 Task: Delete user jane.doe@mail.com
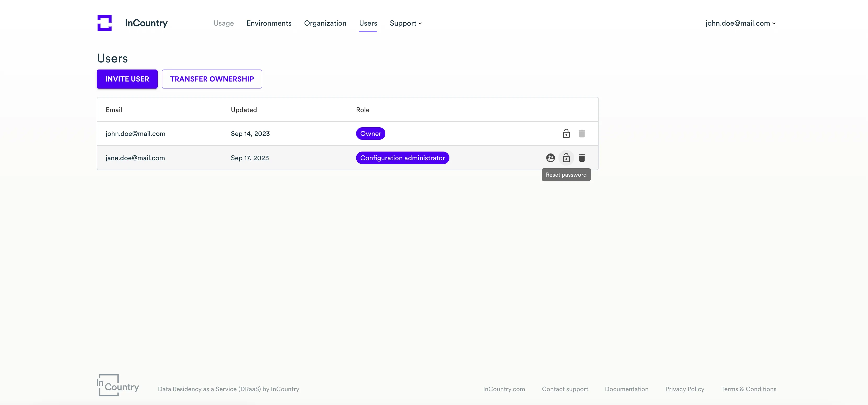[582, 158]
